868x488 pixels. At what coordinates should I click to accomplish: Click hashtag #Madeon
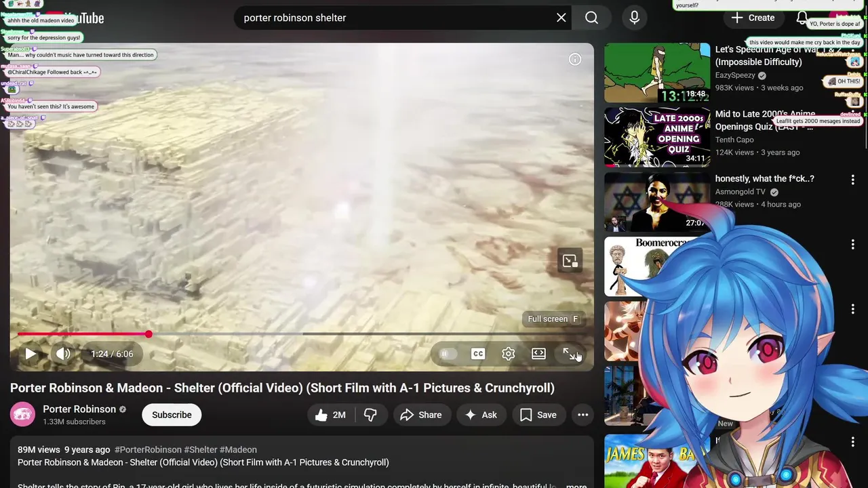[238, 449]
